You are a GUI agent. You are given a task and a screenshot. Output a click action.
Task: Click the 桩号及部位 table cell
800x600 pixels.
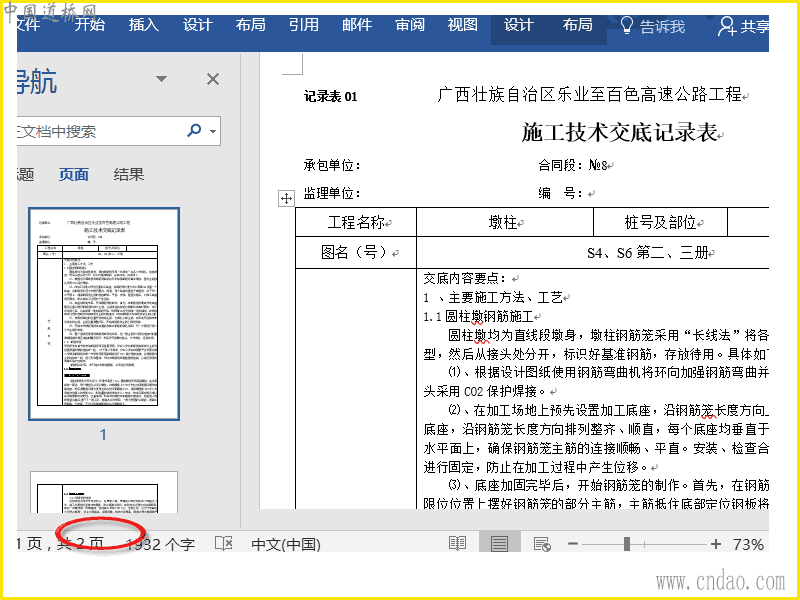(x=661, y=222)
